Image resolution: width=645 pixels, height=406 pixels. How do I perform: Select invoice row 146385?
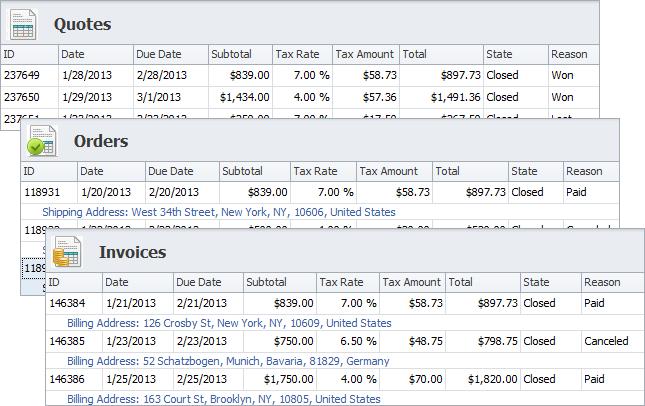coord(74,341)
